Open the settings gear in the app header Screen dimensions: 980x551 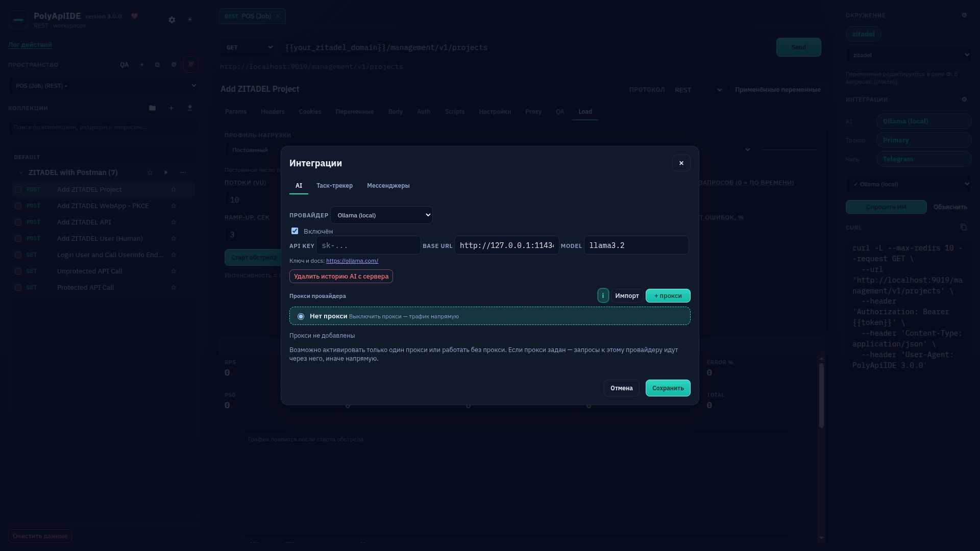172,20
